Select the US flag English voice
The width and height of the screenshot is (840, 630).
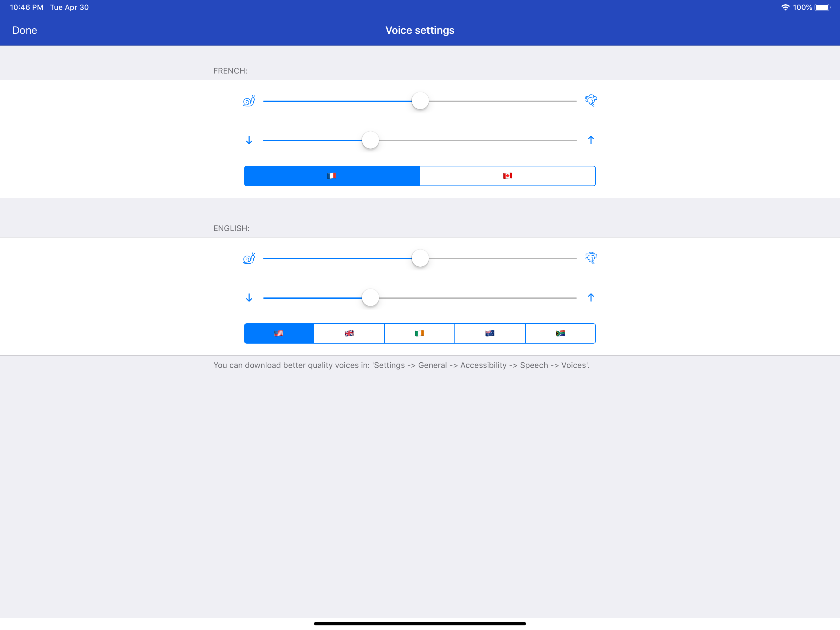point(279,333)
